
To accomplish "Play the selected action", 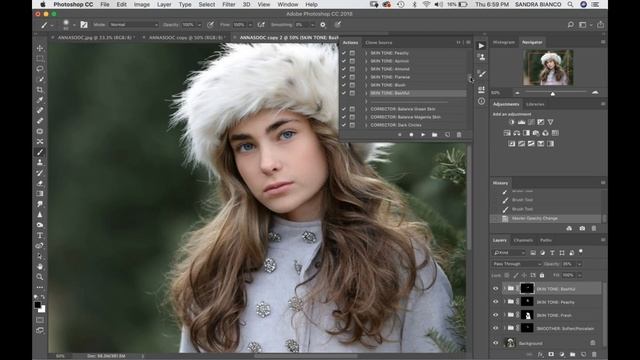I will tap(423, 135).
